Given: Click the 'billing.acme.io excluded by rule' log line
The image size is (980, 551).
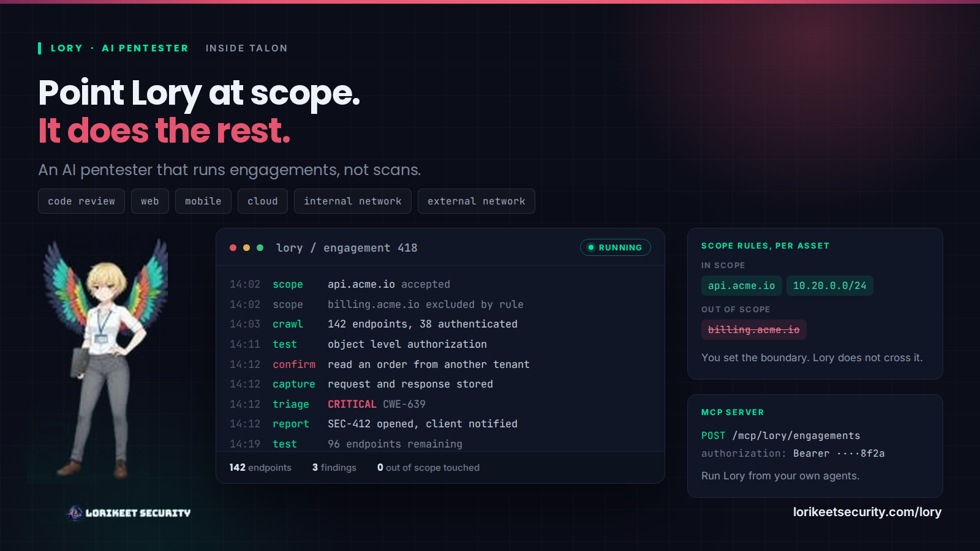Looking at the screenshot, I should (x=426, y=304).
